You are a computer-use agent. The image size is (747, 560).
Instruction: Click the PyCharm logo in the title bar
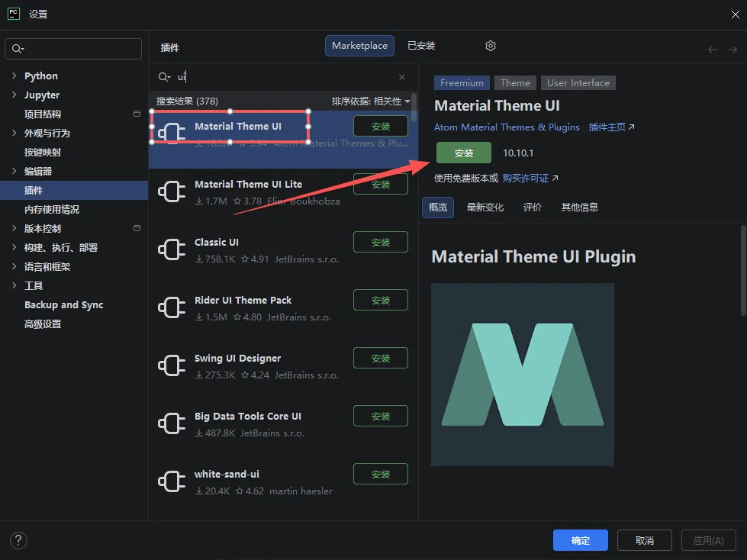[13, 14]
